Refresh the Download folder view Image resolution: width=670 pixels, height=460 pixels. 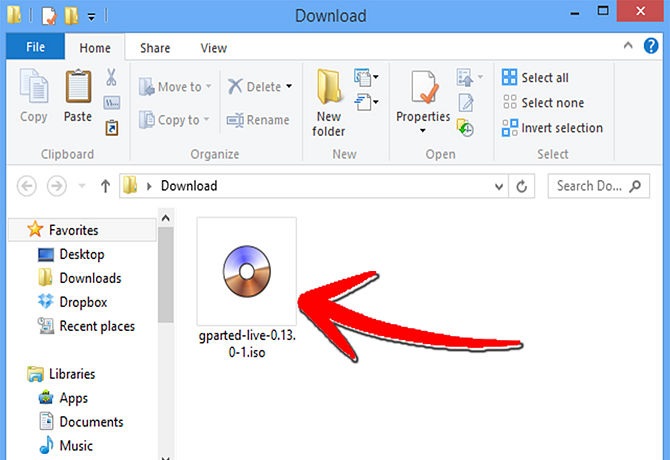(522, 186)
